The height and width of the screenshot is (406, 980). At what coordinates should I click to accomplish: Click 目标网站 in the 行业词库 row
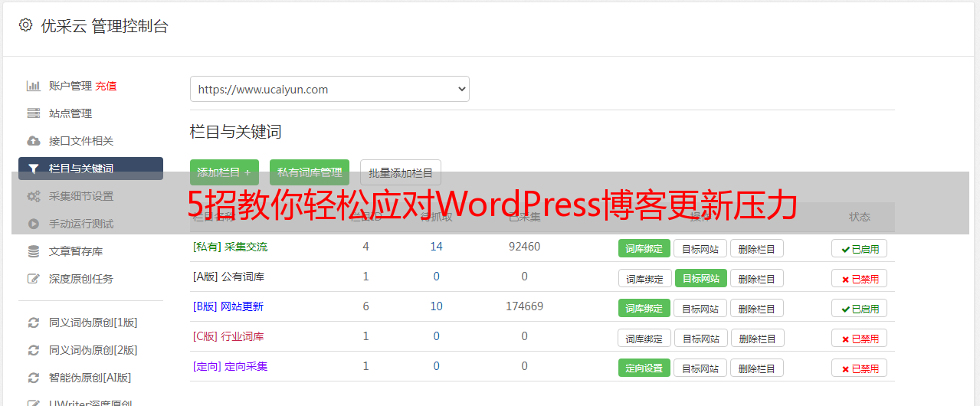click(701, 338)
